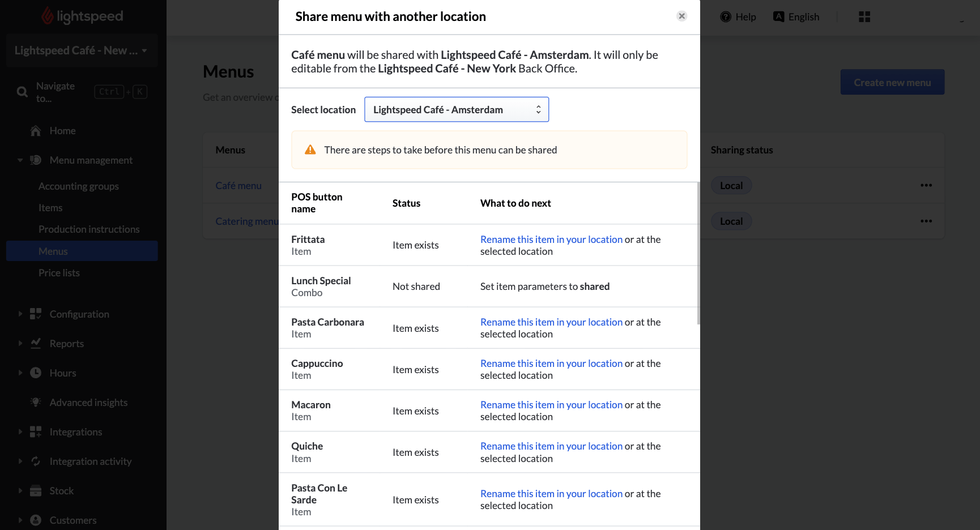980x530 pixels.
Task: Click Create new menu button
Action: tap(892, 83)
